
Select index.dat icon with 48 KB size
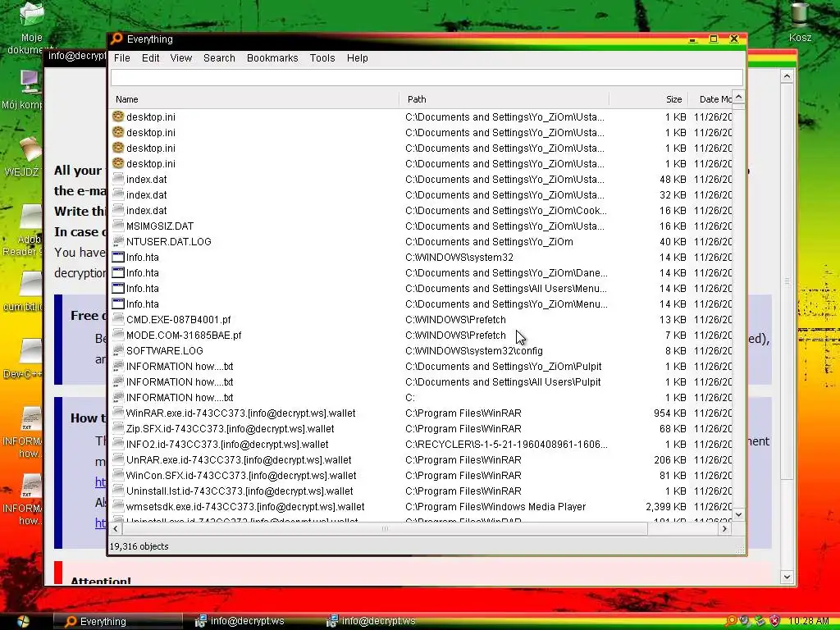[x=118, y=179]
